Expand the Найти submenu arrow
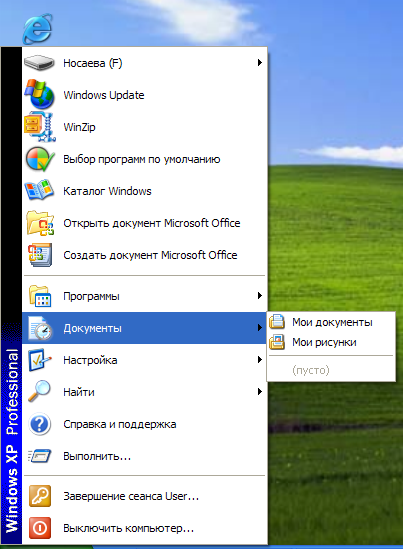 click(x=259, y=391)
